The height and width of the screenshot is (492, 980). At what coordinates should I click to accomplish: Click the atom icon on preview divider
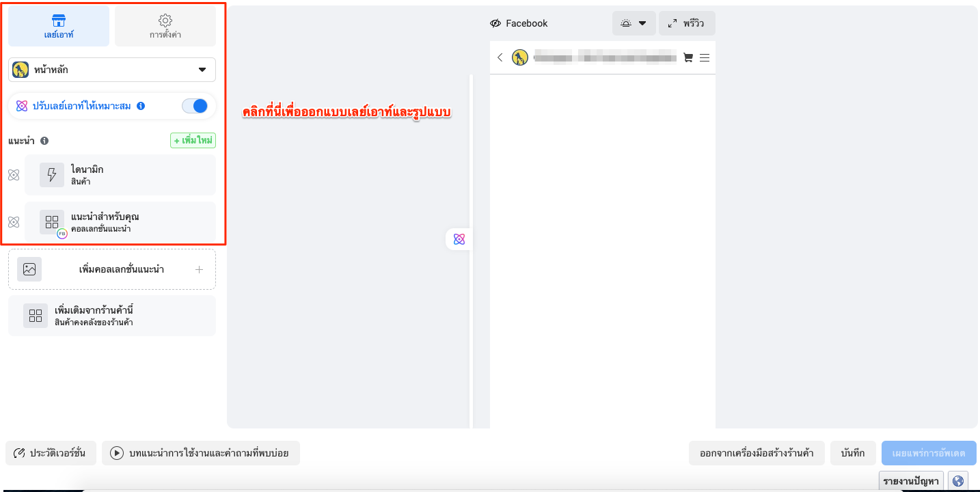point(459,239)
